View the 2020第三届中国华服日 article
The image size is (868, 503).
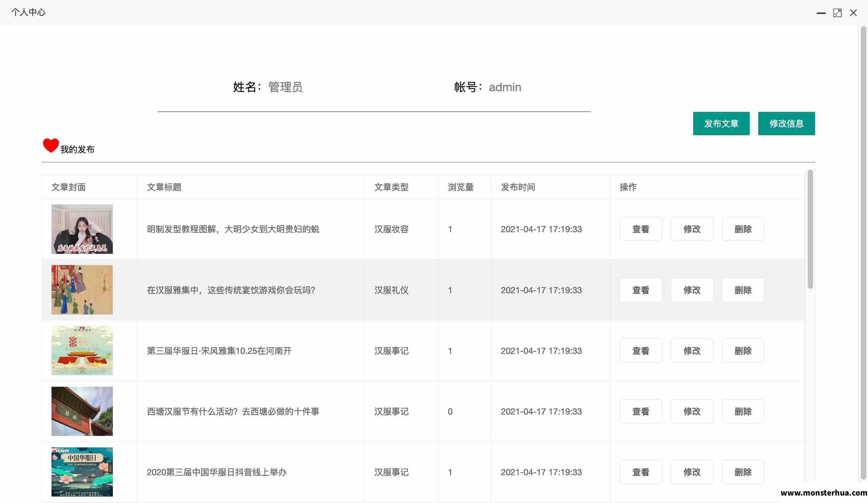[641, 472]
